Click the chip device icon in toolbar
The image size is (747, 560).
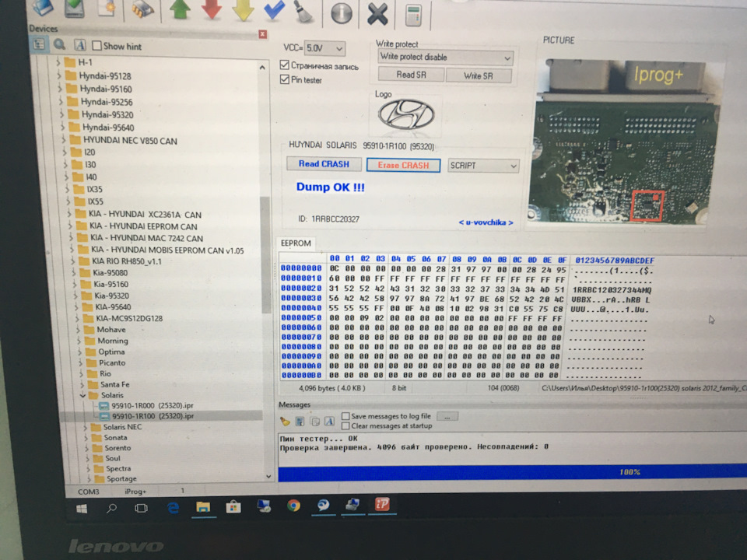click(142, 9)
